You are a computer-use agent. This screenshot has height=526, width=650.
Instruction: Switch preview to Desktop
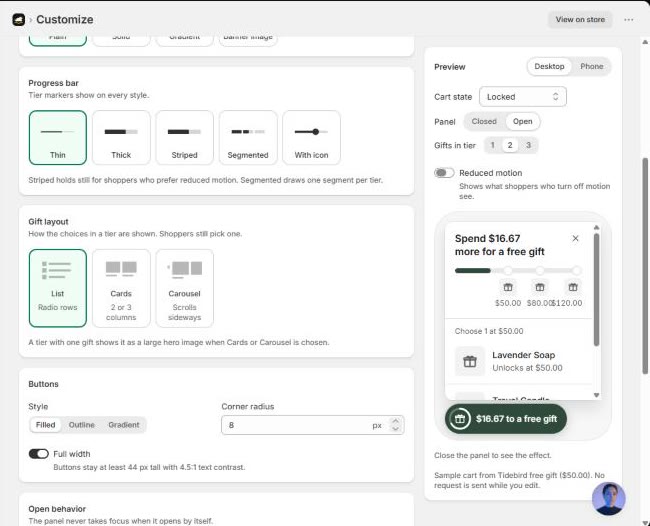pyautogui.click(x=549, y=66)
